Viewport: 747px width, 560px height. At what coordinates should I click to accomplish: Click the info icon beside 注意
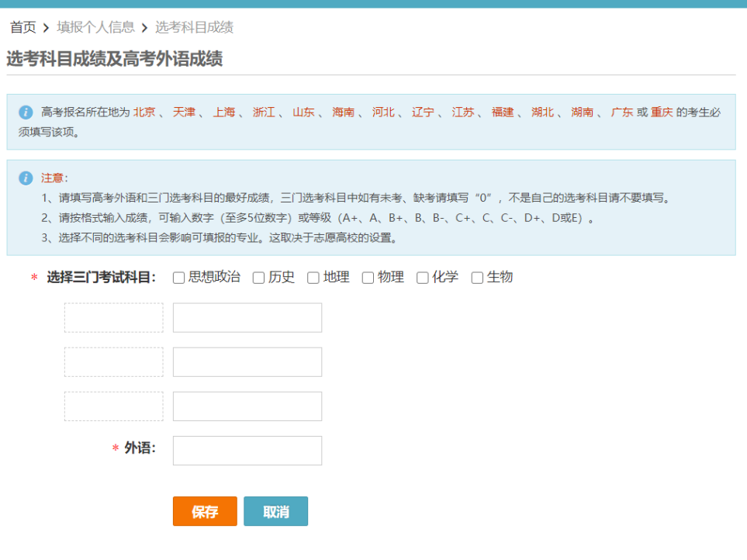click(26, 178)
